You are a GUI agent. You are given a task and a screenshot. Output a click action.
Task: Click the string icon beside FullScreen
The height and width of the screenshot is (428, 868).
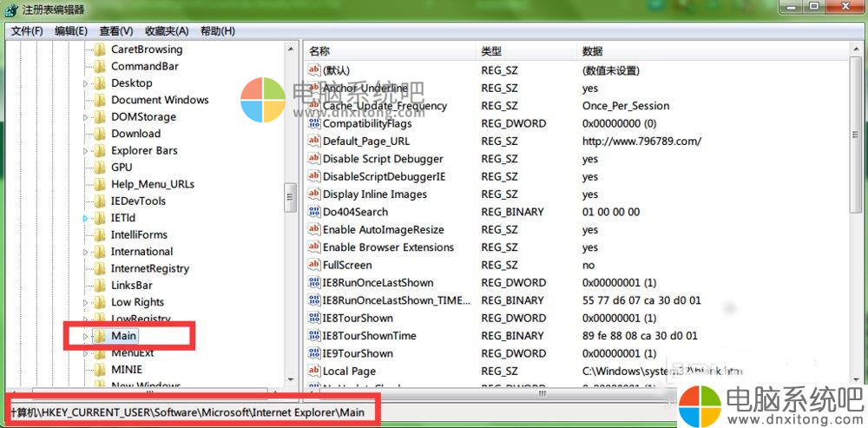pos(314,265)
